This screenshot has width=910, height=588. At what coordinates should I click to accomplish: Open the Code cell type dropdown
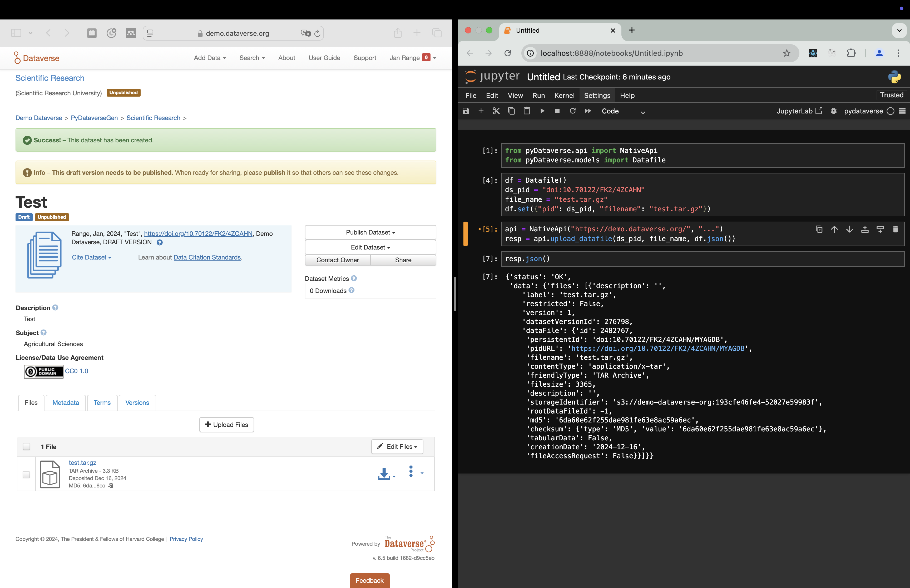[623, 111]
